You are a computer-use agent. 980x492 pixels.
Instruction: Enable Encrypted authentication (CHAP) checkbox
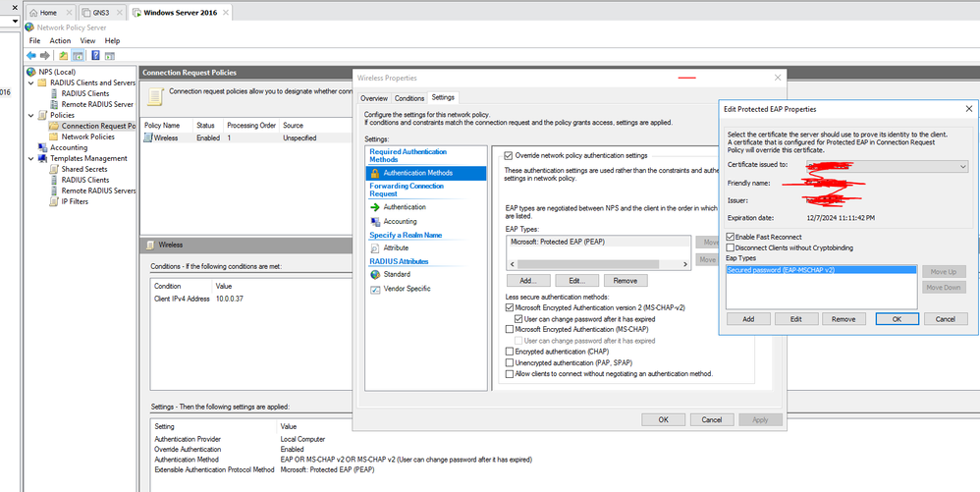(x=508, y=351)
